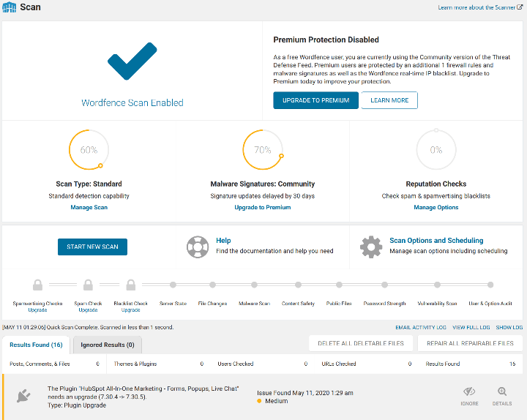The image size is (527, 420).
Task: Click the 70% malware signatures circle
Action: click(x=262, y=150)
